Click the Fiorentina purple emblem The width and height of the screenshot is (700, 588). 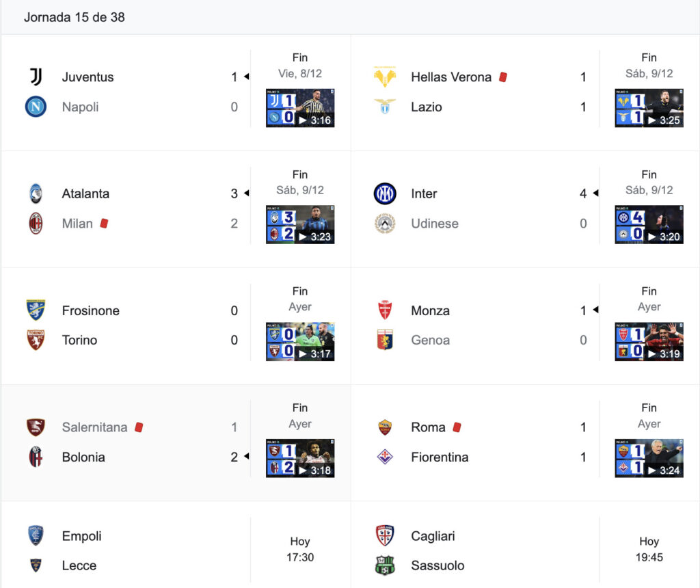coord(384,457)
